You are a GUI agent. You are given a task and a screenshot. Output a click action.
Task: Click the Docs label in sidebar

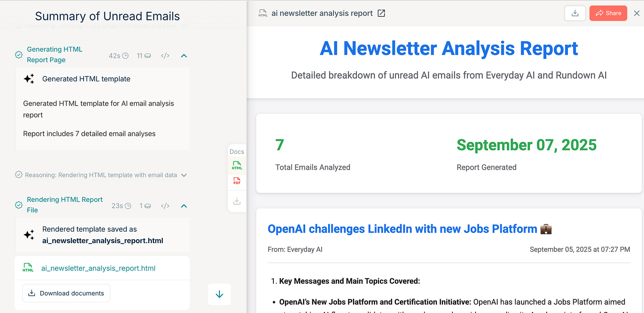coord(237,152)
